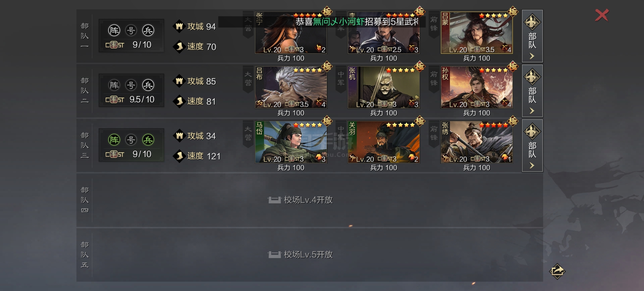Image resolution: width=644 pixels, height=291 pixels.
Task: Click the speed boot icon in troop two
Action: click(179, 101)
